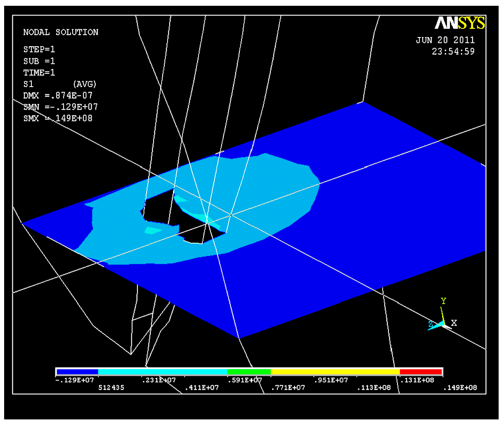Select the yellow legend color band

pos(335,372)
